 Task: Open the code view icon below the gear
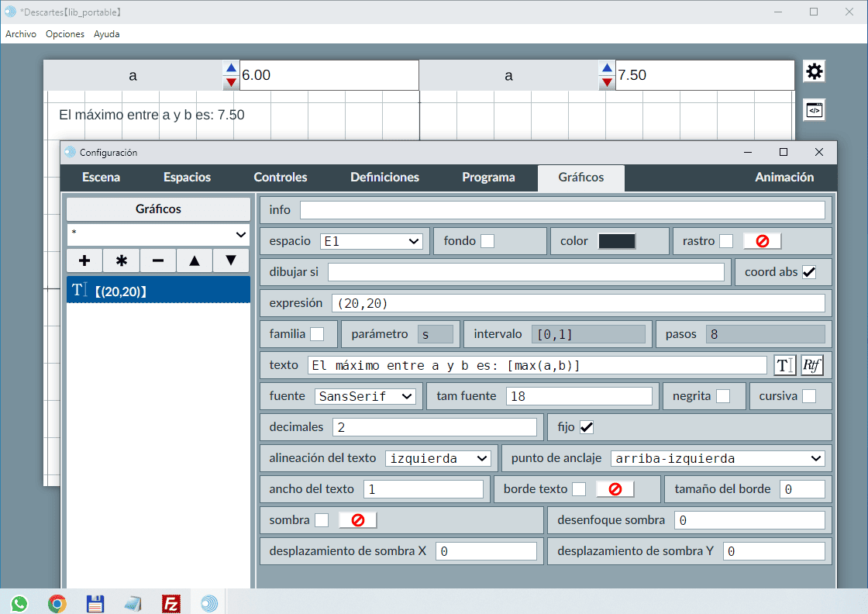(814, 110)
